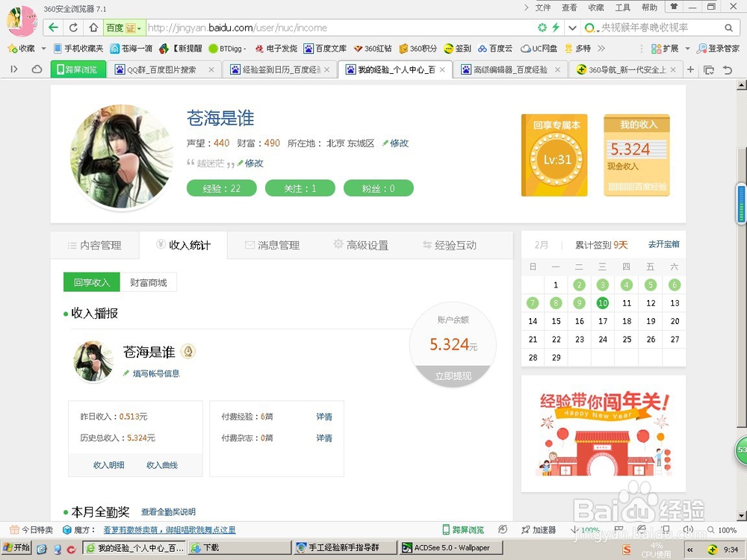Open 收入曲线 link
Image resolution: width=747 pixels, height=560 pixels.
tap(162, 465)
